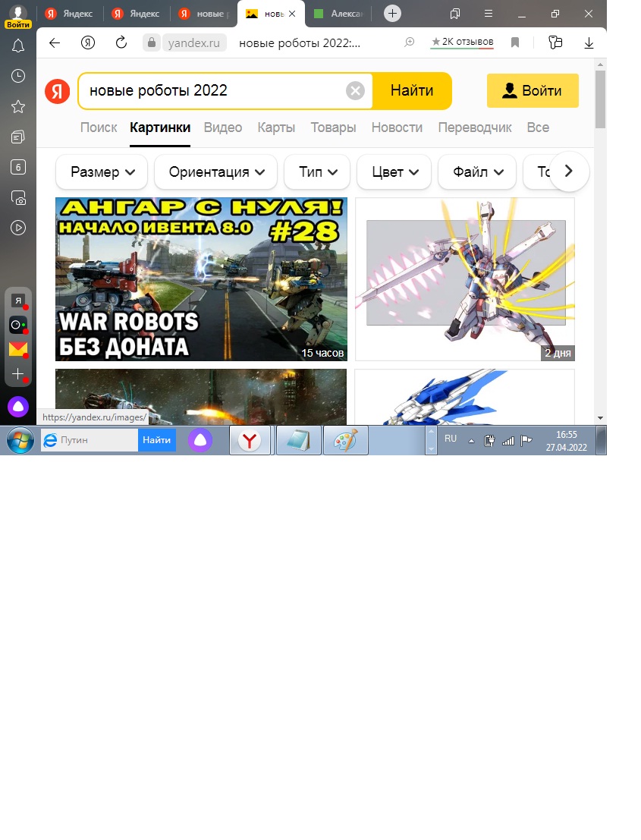
Task: Switch to the Карты tab
Action: coord(276,127)
